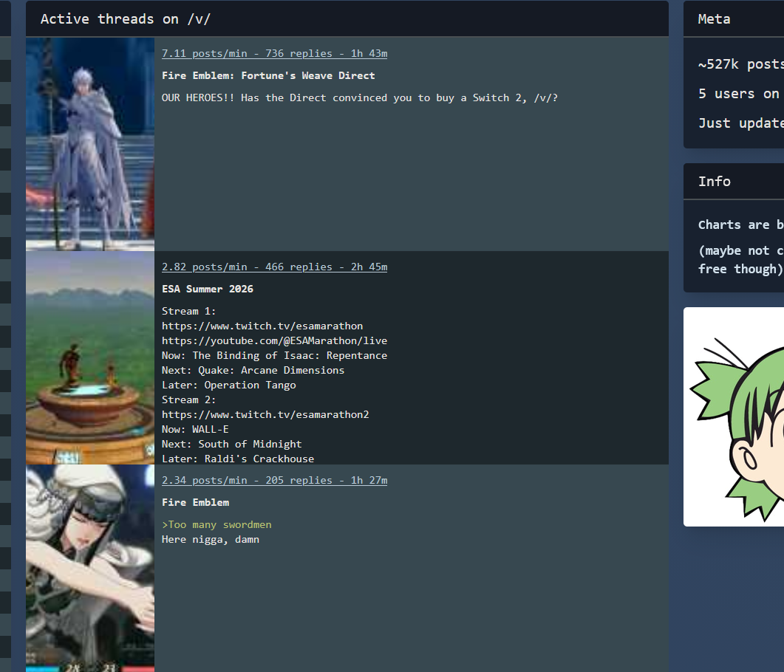The height and width of the screenshot is (672, 784).
Task: Click the twitch.tv/esamarathon URL text
Action: click(262, 326)
